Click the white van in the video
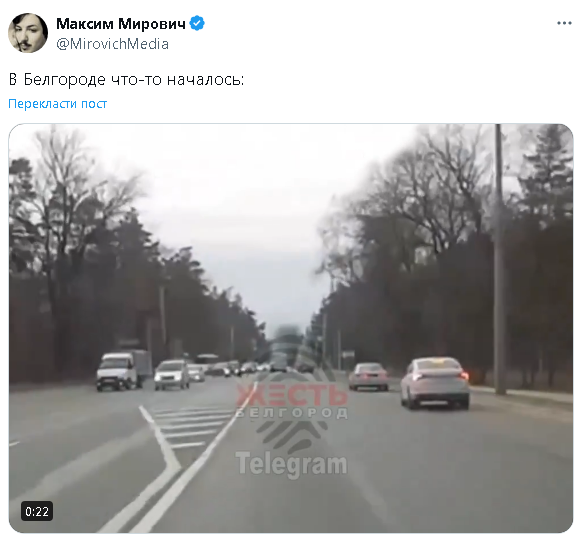 [124, 370]
